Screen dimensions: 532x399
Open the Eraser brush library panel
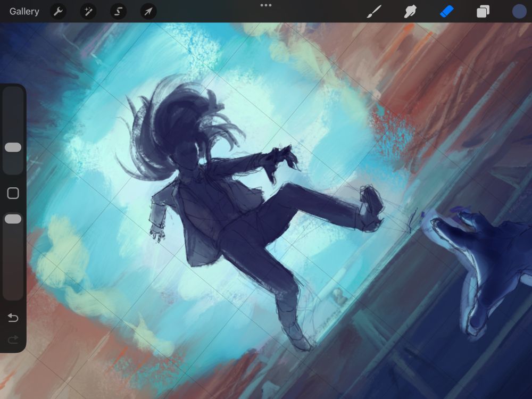446,11
